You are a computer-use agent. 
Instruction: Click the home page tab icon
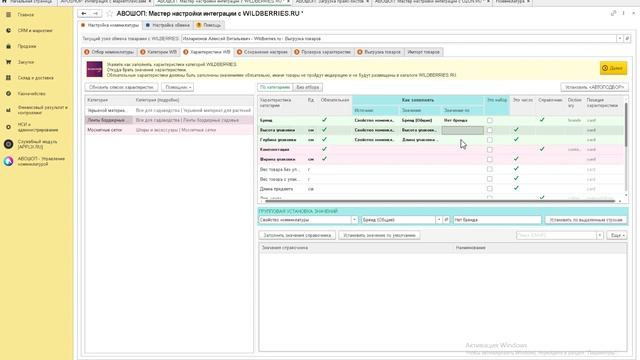pos(5,2)
